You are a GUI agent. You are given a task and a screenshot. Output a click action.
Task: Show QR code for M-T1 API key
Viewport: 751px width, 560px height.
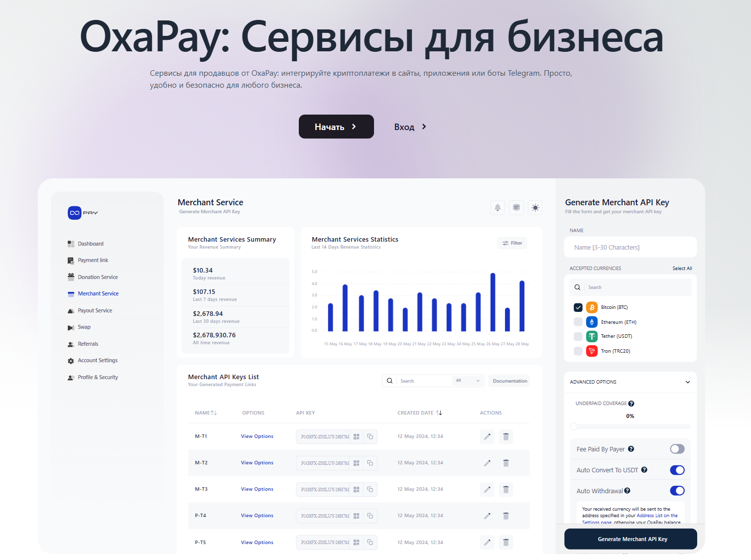pos(357,436)
